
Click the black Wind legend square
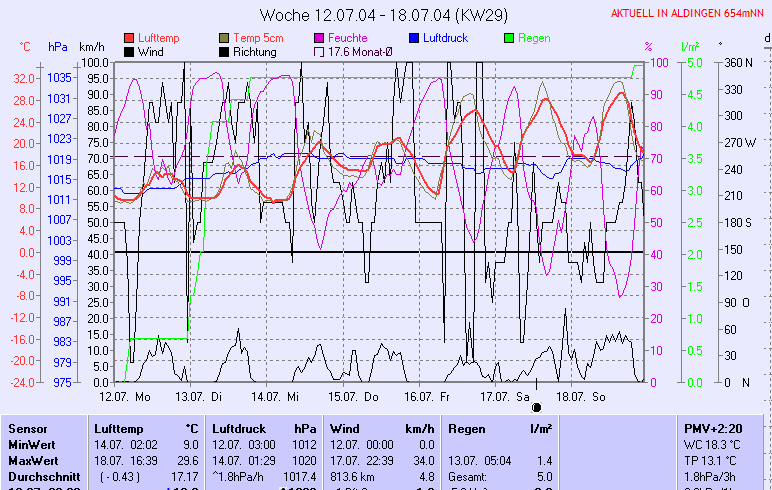[x=129, y=51]
